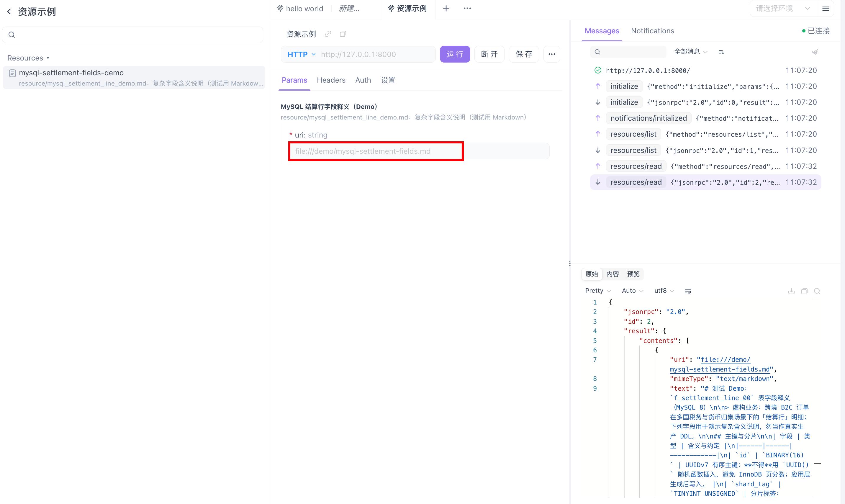Open the Pretty format dropdown
The width and height of the screenshot is (845, 504).
click(x=598, y=291)
